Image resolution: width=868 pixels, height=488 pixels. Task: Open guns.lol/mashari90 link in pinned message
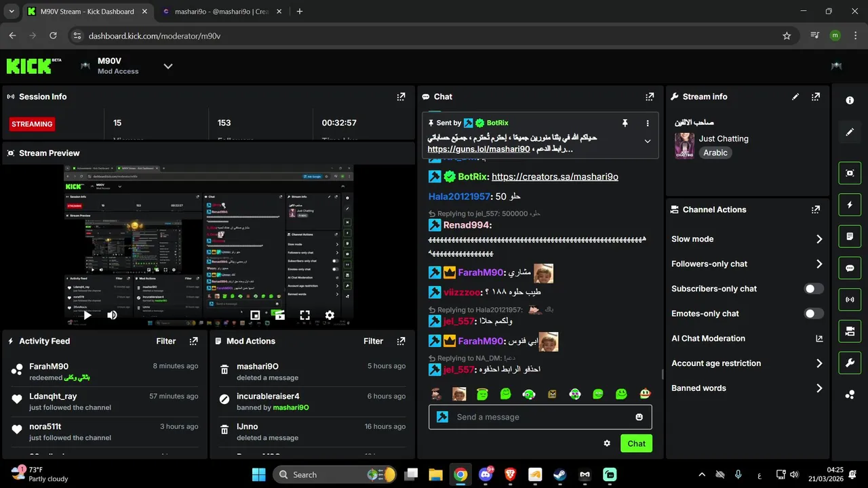click(x=479, y=149)
